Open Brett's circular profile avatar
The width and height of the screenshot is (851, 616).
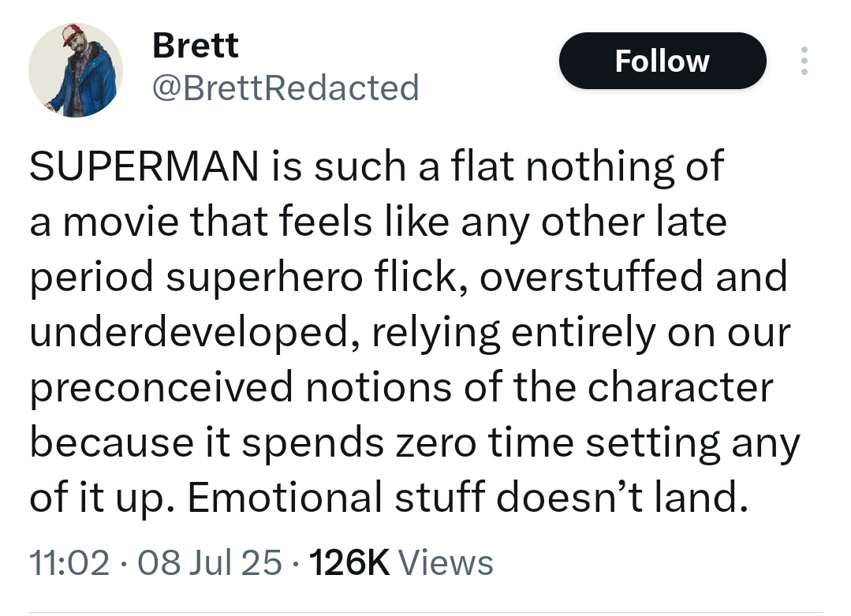76,70
